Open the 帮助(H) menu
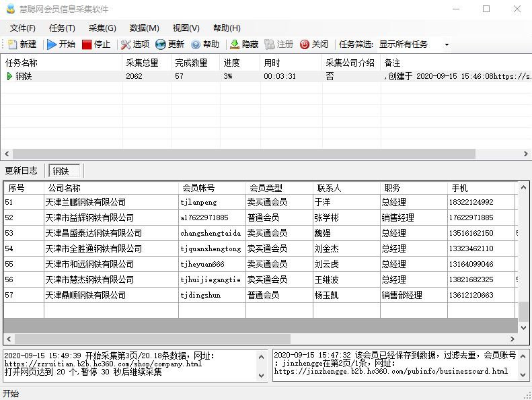 pos(227,28)
